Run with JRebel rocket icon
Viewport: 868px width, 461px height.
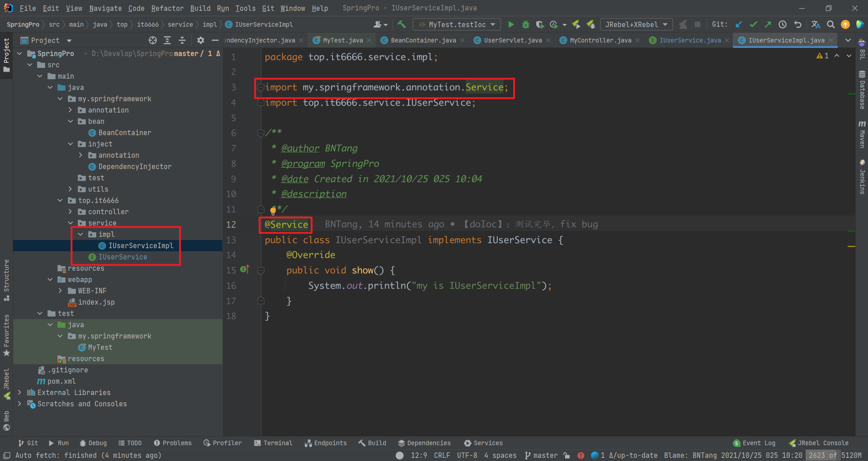(576, 24)
